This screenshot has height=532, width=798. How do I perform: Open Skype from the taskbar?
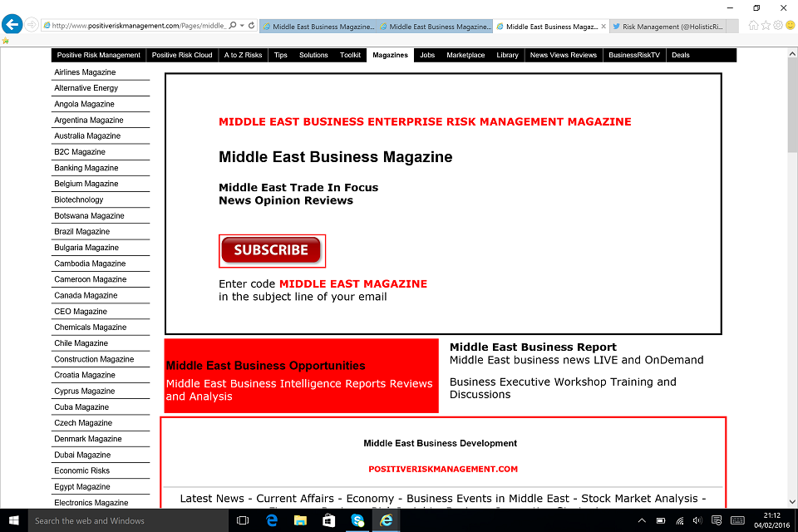(x=357, y=520)
